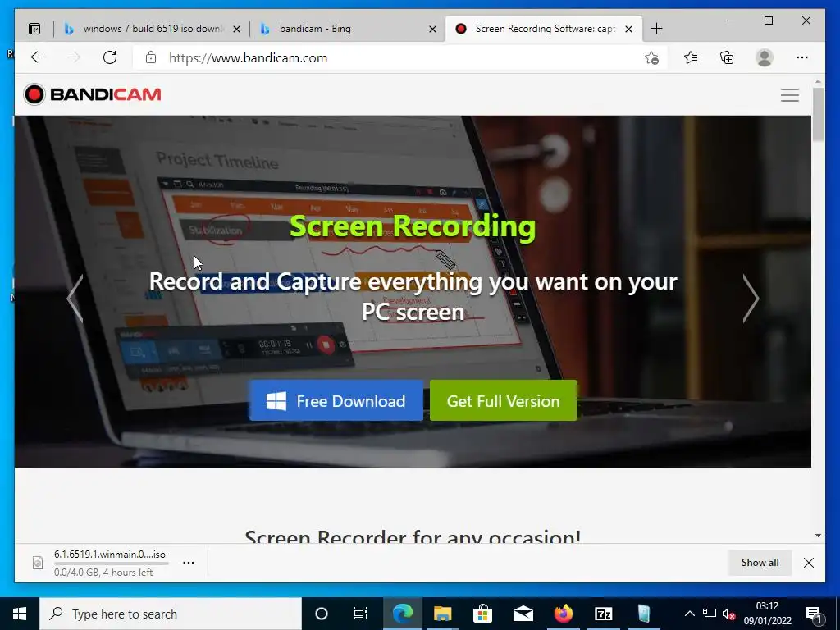Screen dimensions: 840x630
Task: Open network status tray icon
Action: (x=710, y=614)
